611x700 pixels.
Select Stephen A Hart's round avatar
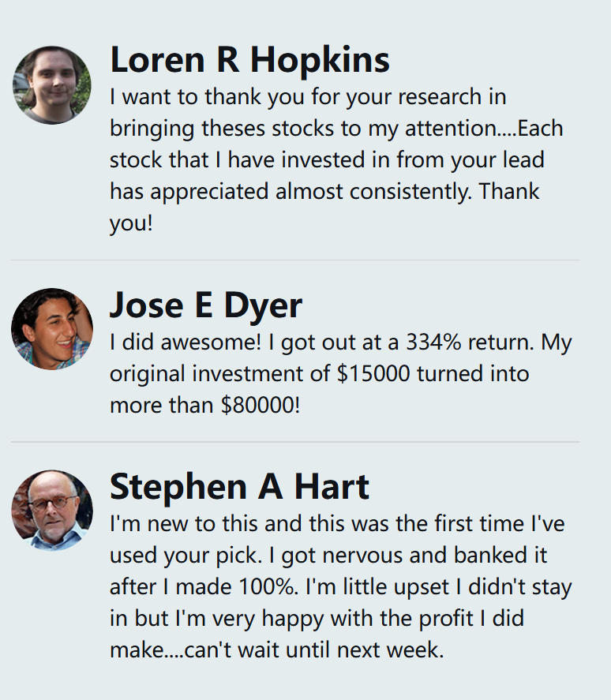pos(51,510)
